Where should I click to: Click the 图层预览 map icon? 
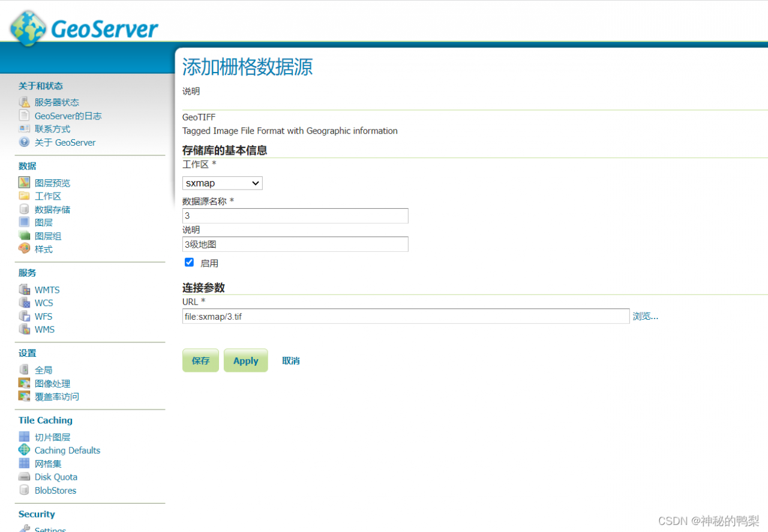coord(24,182)
